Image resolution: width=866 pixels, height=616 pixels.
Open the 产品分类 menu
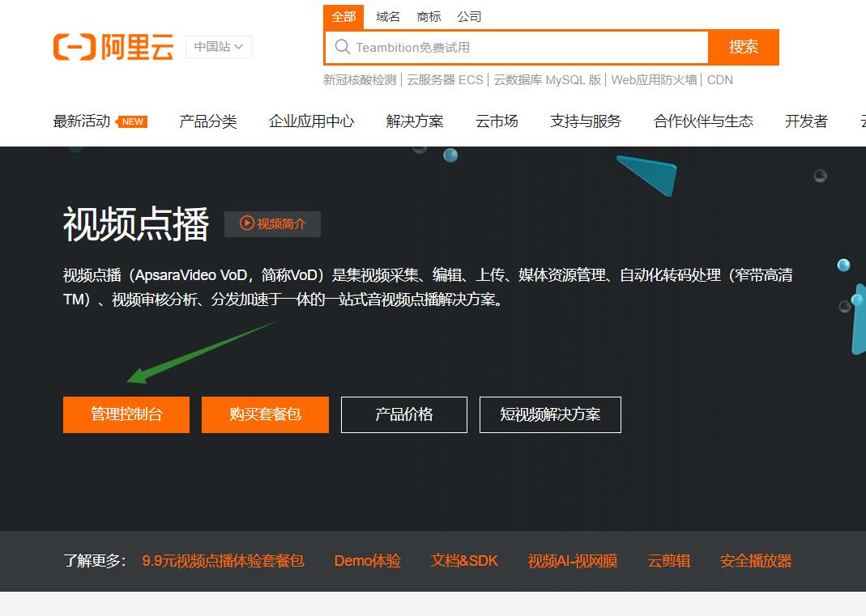coord(208,121)
